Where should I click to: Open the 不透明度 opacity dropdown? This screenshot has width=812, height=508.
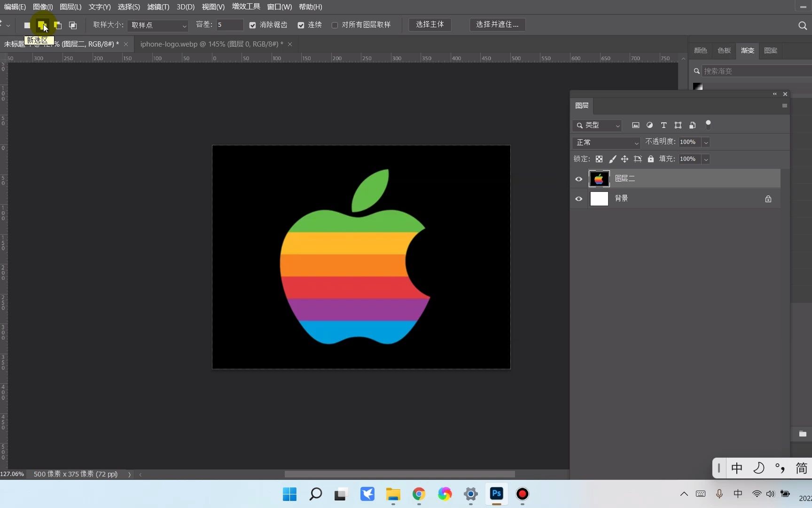coord(706,142)
